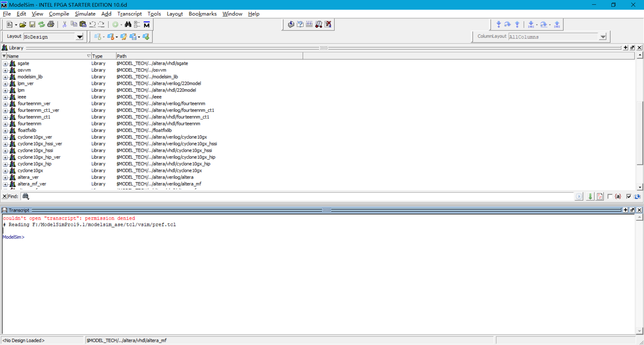Click the Type column header
Image resolution: width=644 pixels, height=345 pixels.
(x=103, y=56)
